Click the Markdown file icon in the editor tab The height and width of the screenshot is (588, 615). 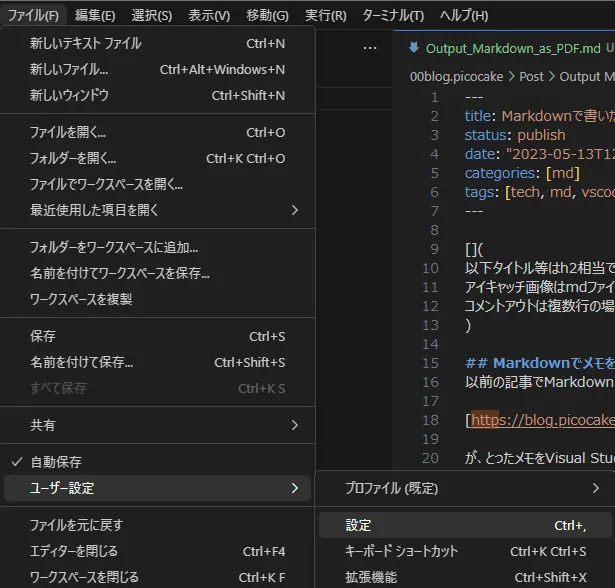tap(413, 48)
